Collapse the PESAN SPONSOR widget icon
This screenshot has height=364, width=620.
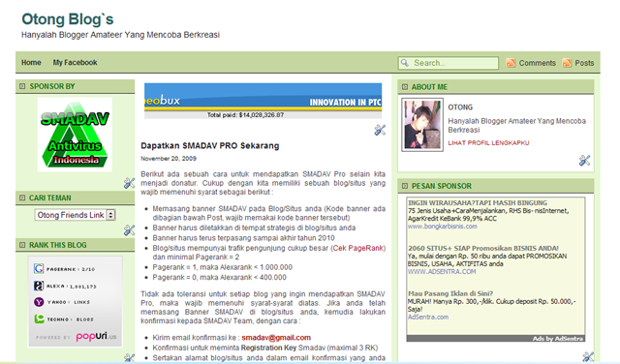(x=405, y=186)
